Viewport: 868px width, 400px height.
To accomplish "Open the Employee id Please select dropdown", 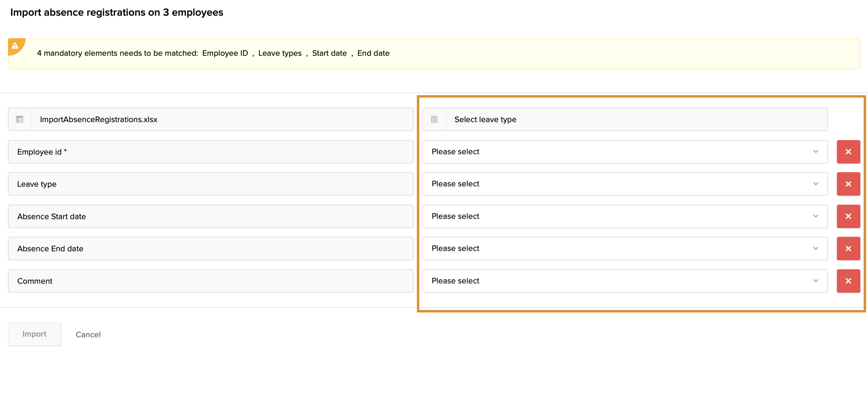I will tap(625, 152).
